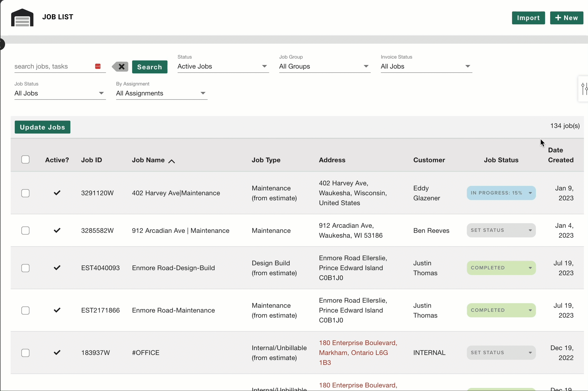Click customer name Eddy Glazener
588x391 pixels.
tap(427, 193)
